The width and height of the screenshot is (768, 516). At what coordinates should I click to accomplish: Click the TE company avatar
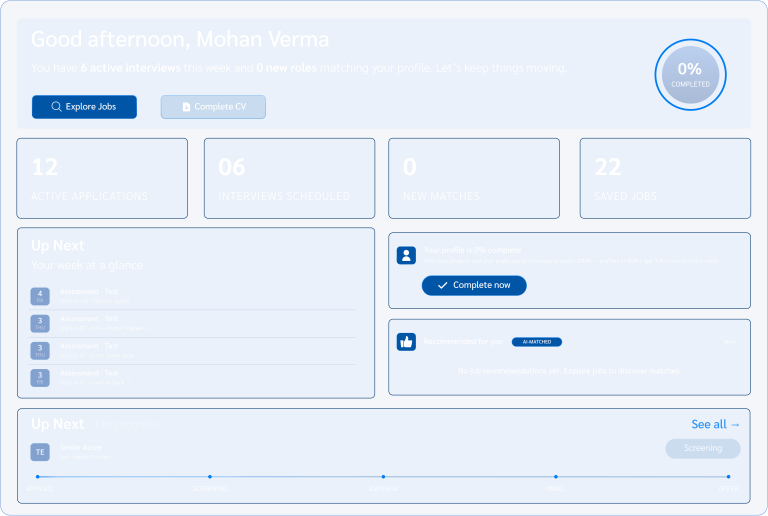pyautogui.click(x=40, y=452)
